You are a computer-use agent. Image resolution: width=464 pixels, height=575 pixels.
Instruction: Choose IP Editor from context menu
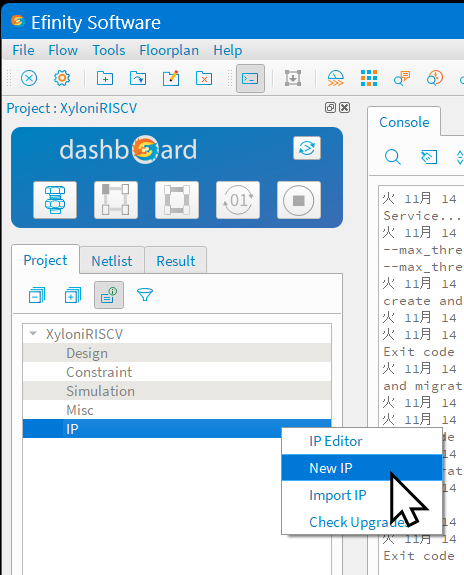[362, 441]
